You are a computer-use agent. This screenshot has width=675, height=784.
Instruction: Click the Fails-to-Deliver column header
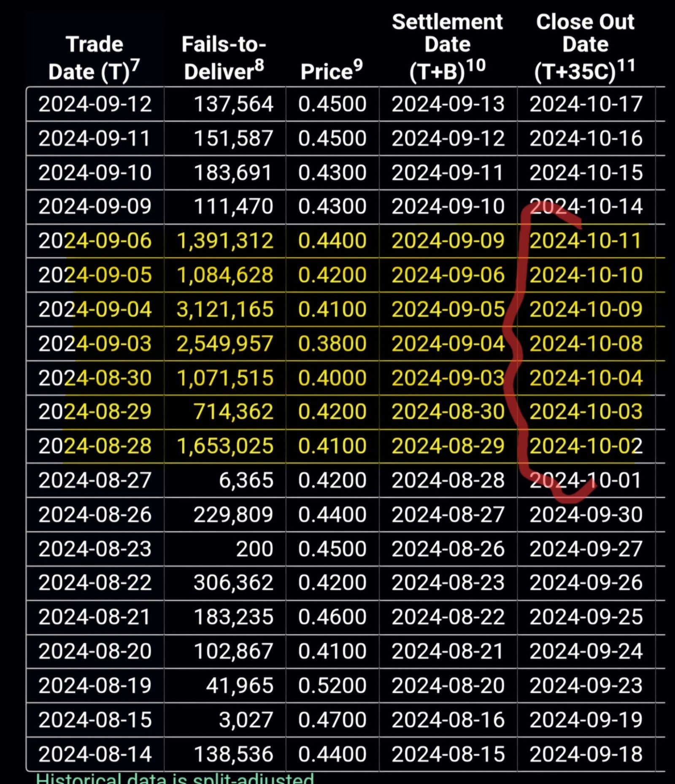(224, 58)
